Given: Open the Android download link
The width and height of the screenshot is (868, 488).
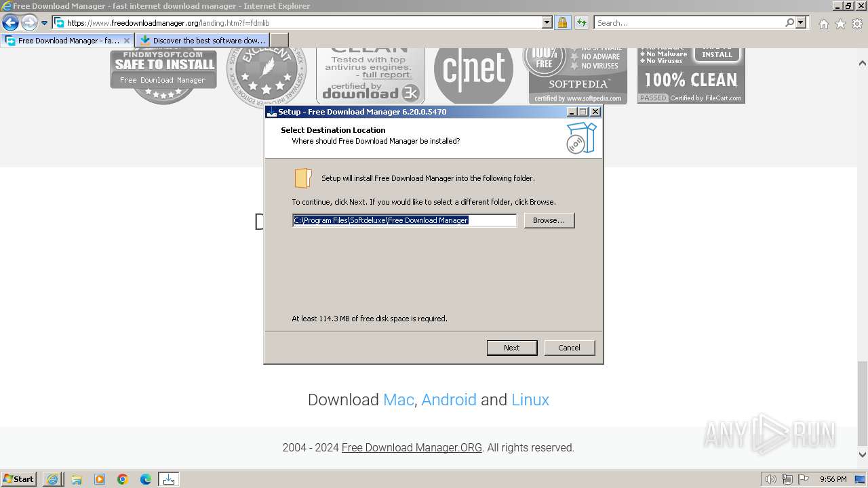Looking at the screenshot, I should 449,400.
